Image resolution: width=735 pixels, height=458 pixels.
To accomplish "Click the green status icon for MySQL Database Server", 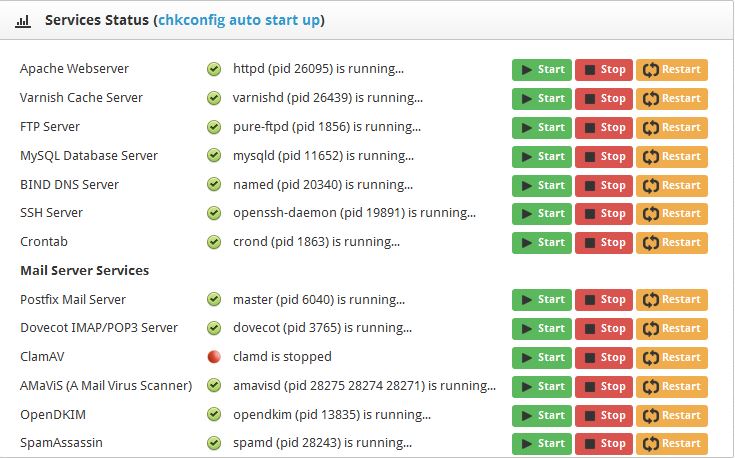I will pos(214,156).
